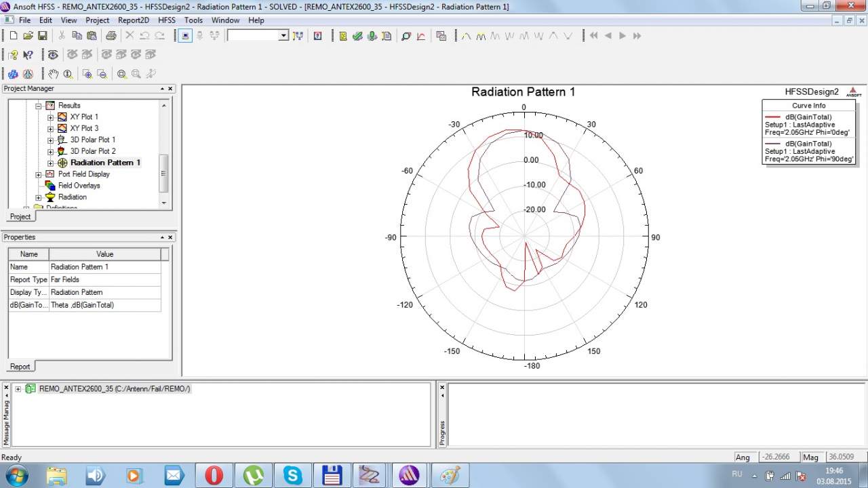Open the Report2D menu
The width and height of the screenshot is (868, 488).
click(x=133, y=20)
